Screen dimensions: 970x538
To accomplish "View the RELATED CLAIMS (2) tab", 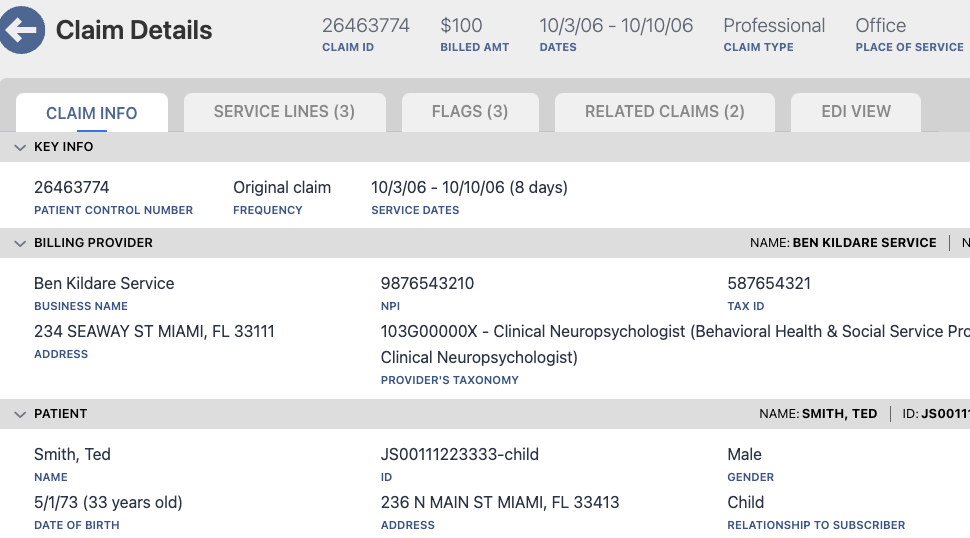I will tap(665, 112).
